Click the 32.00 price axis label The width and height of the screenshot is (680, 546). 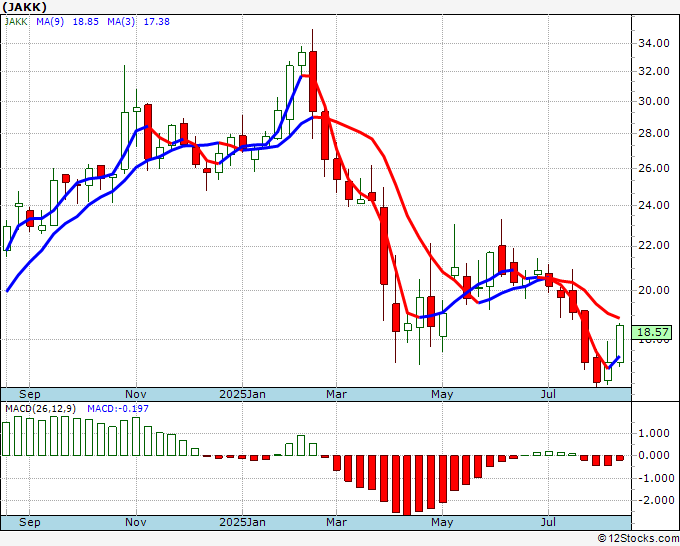(x=654, y=72)
